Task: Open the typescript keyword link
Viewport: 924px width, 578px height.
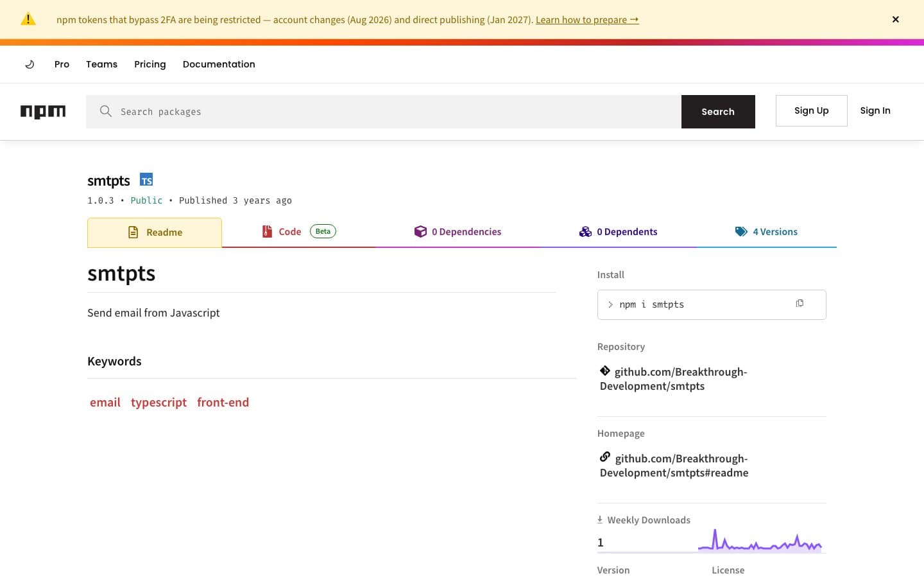Action: coord(158,403)
